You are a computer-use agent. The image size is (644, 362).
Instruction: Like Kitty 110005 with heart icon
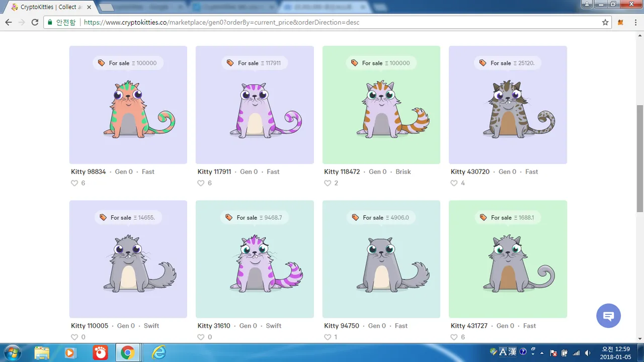click(74, 337)
